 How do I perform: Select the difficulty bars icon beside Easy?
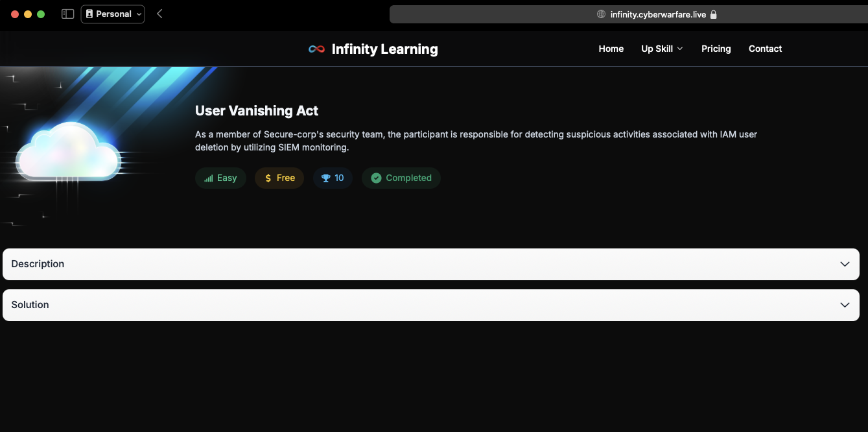pos(210,178)
